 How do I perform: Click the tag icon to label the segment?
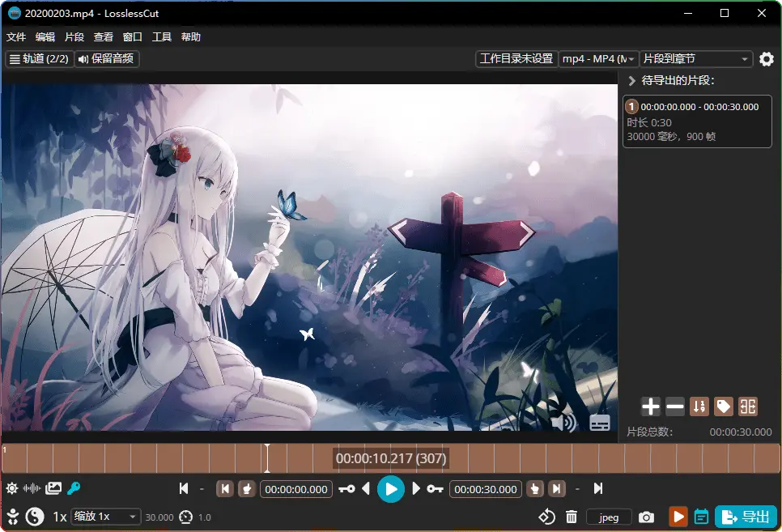click(x=724, y=406)
